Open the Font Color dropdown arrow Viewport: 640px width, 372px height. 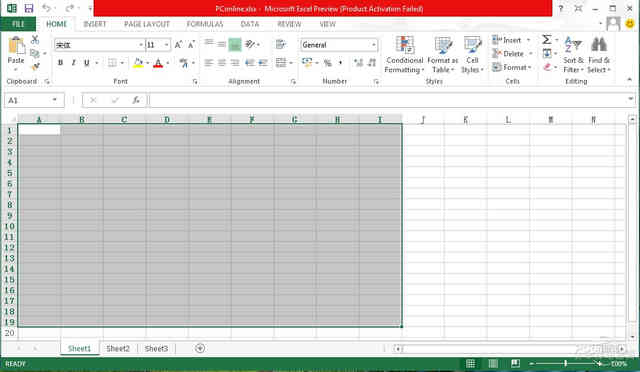[x=167, y=63]
